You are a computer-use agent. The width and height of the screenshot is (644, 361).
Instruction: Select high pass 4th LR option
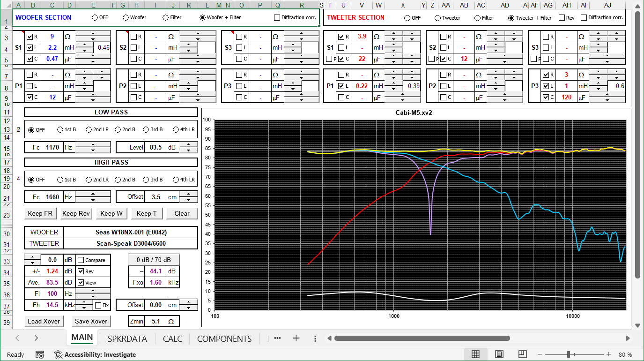click(x=176, y=180)
